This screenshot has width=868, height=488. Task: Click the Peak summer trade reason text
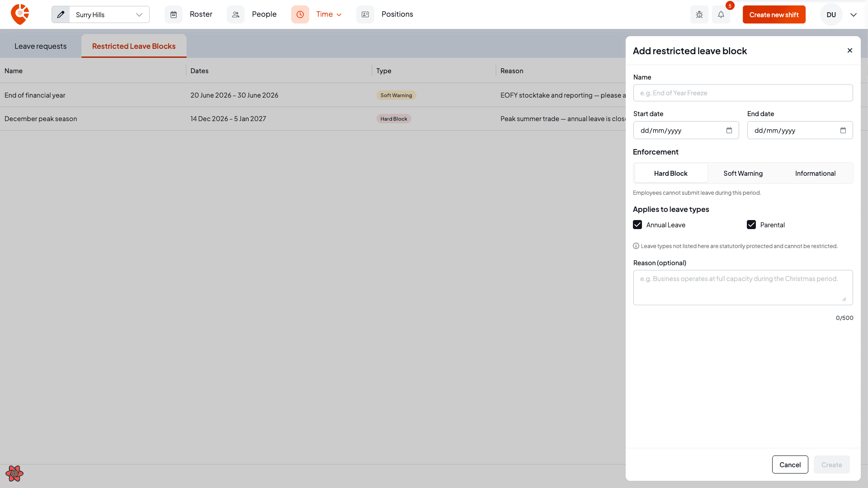coord(563,118)
